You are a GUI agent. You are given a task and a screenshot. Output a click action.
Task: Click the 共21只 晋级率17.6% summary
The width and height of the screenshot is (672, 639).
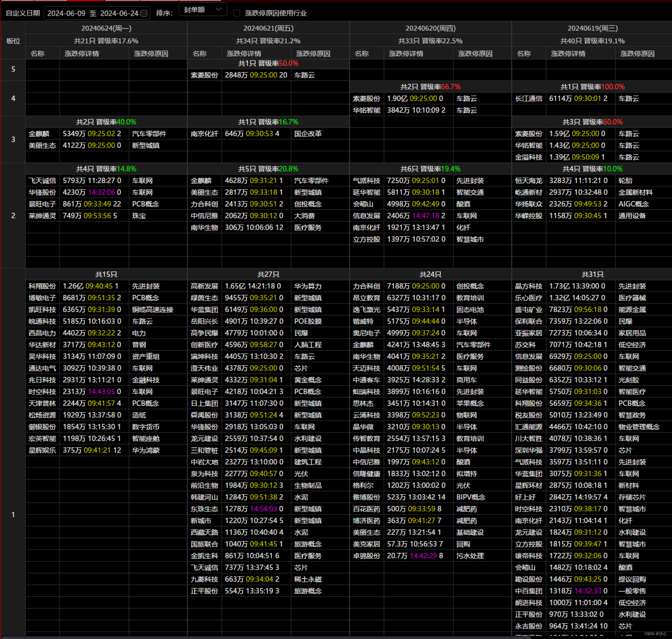click(106, 41)
